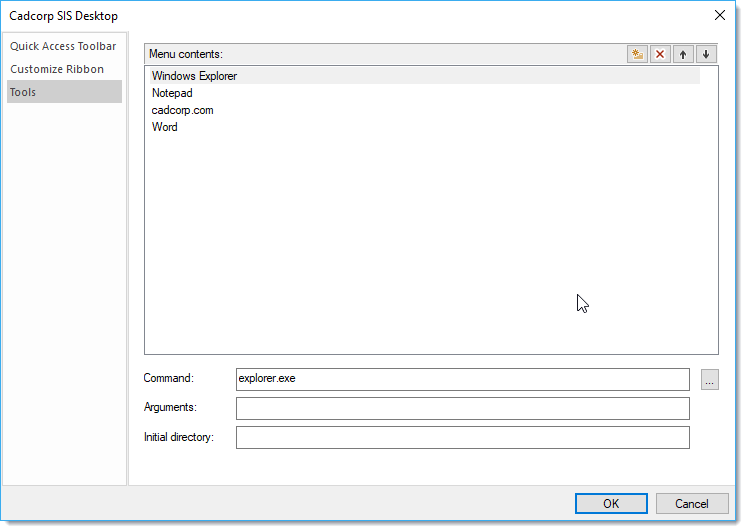Click the Cancel button

tap(692, 503)
